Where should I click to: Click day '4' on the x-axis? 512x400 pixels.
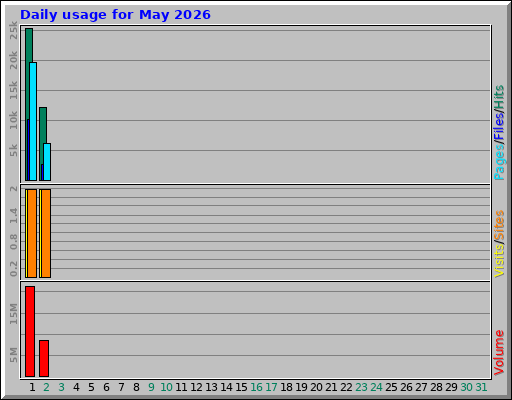76,387
